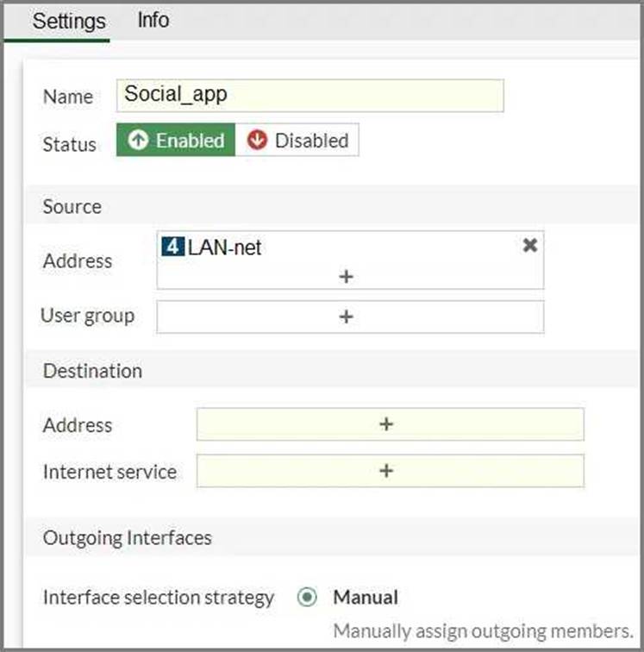
Task: Click the plus icon under LAN-net
Action: point(346,277)
